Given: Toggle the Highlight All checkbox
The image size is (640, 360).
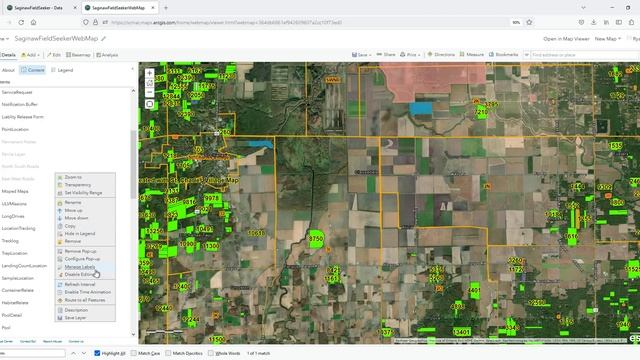Looking at the screenshot, I should pos(97,353).
